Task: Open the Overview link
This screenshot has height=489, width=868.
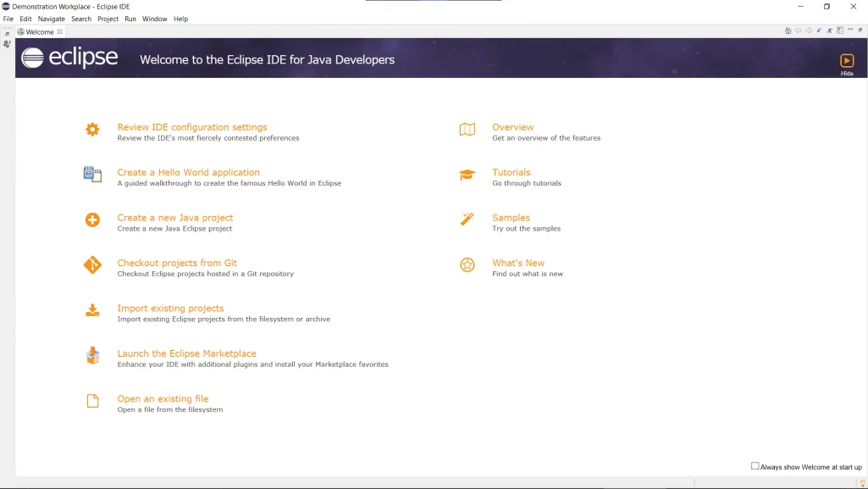Action: click(512, 127)
